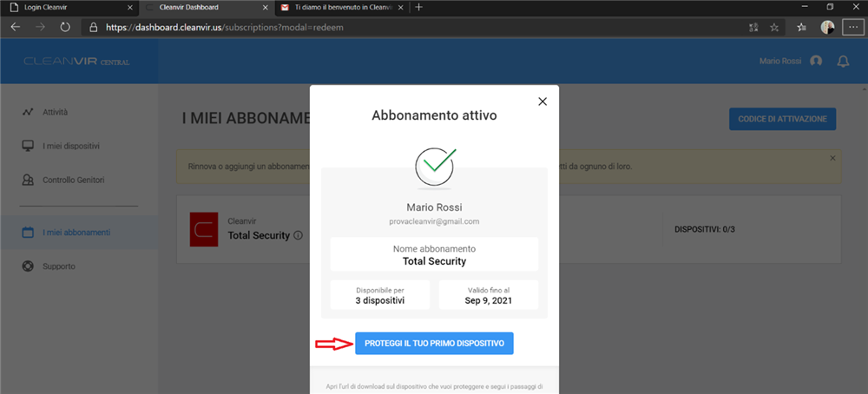Screen dimensions: 868x394
Task: Close the Abbonamento attivo dialog
Action: point(542,102)
